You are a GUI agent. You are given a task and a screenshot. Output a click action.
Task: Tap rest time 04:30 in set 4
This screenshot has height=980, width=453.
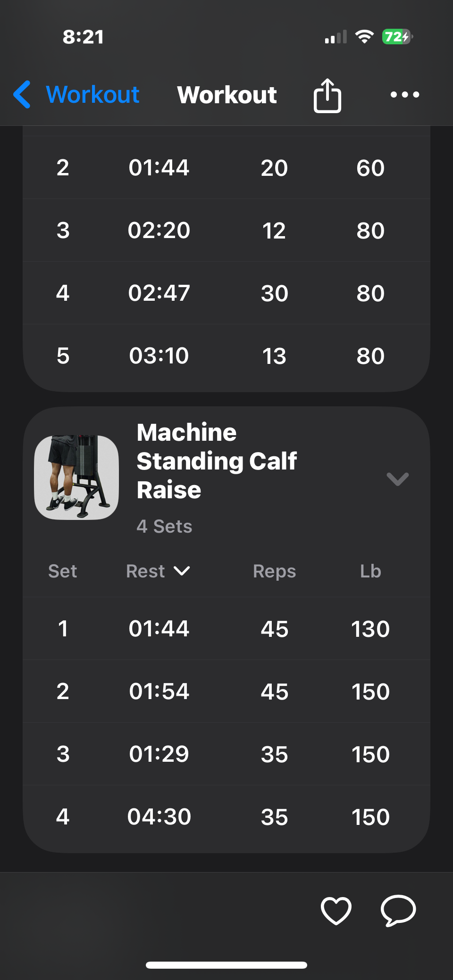coord(159,817)
